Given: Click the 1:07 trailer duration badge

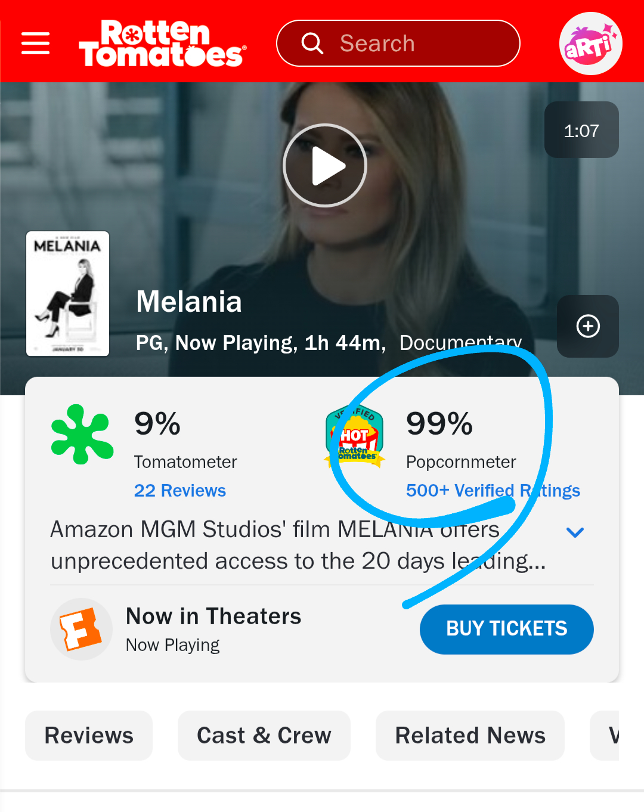Looking at the screenshot, I should (x=581, y=130).
